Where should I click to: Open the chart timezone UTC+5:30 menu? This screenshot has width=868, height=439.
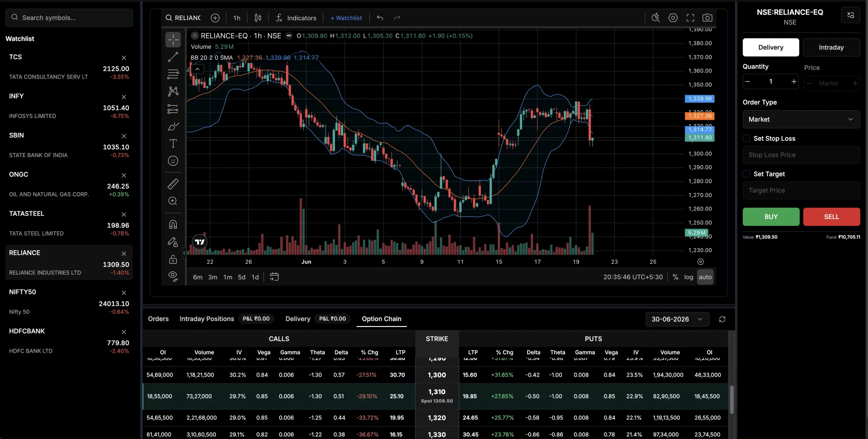[633, 277]
